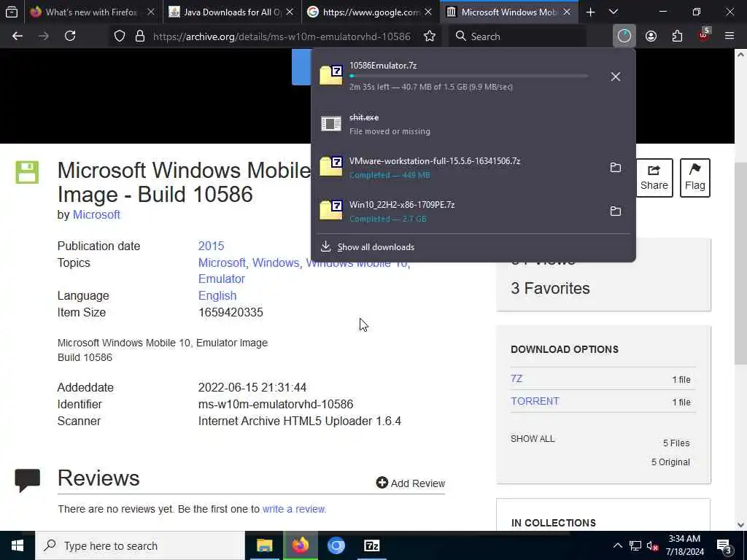
Task: View site security padlock info
Action: tap(140, 36)
